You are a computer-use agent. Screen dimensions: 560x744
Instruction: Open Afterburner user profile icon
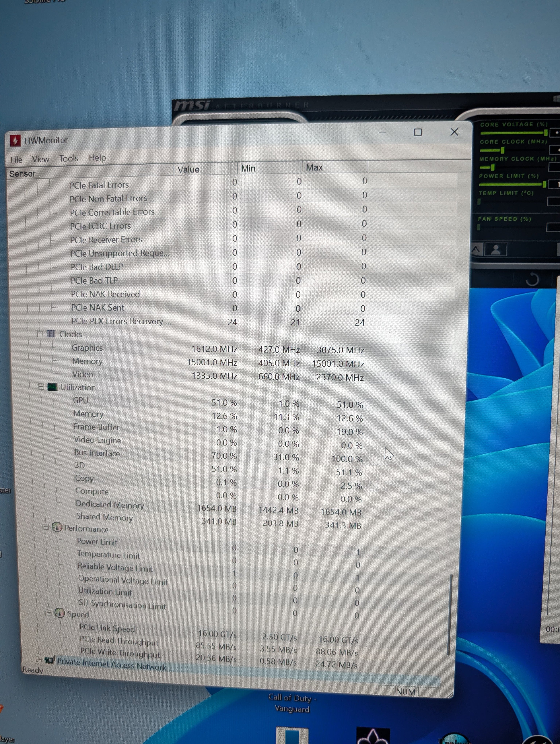(495, 250)
